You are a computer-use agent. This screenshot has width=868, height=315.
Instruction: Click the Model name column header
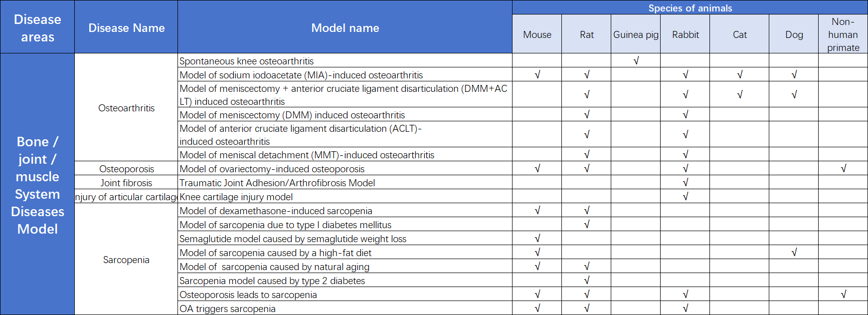(x=345, y=28)
